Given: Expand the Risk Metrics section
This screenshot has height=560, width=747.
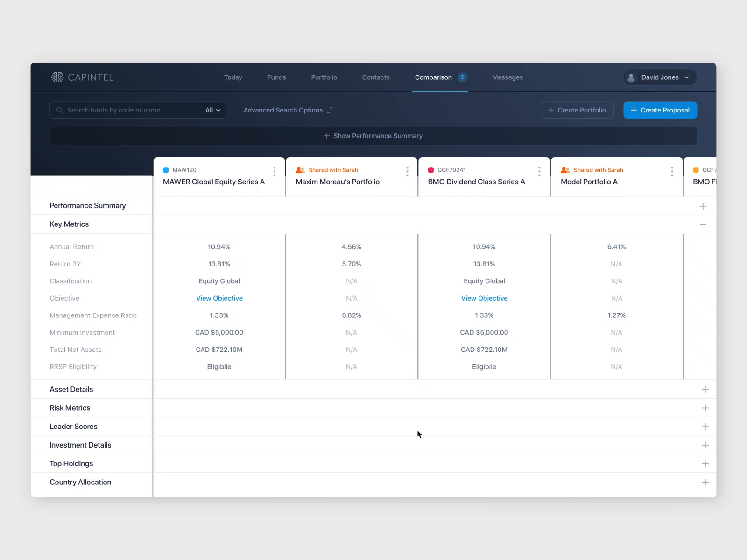Looking at the screenshot, I should 705,408.
